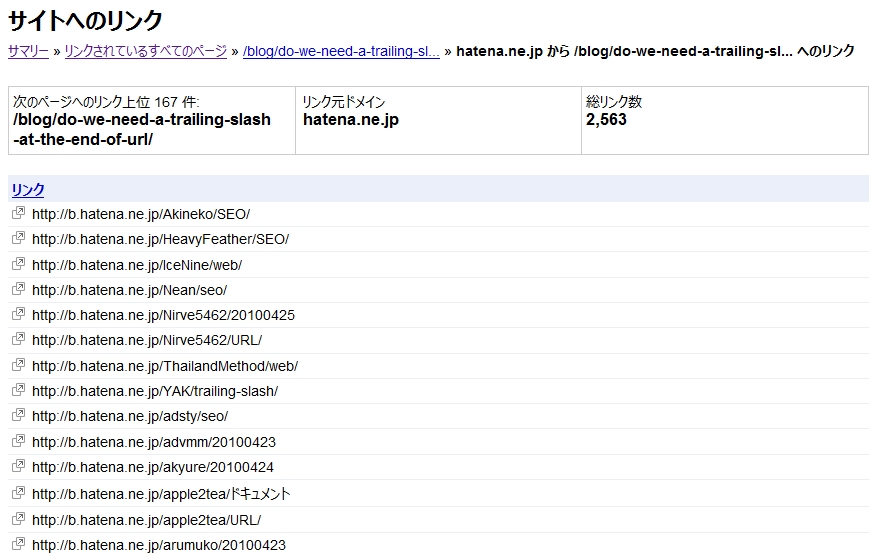Open the advmm/20100423 URL row

click(438, 442)
